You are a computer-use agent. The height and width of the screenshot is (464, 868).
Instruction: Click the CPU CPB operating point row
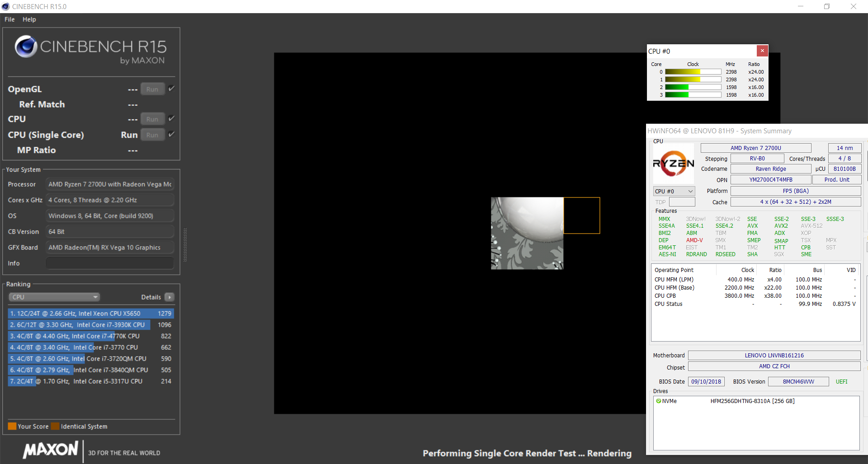click(755, 296)
